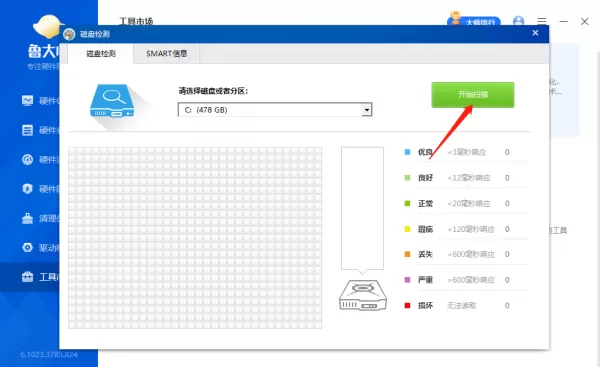
Task: Open the user avatar account icon
Action: (518, 21)
